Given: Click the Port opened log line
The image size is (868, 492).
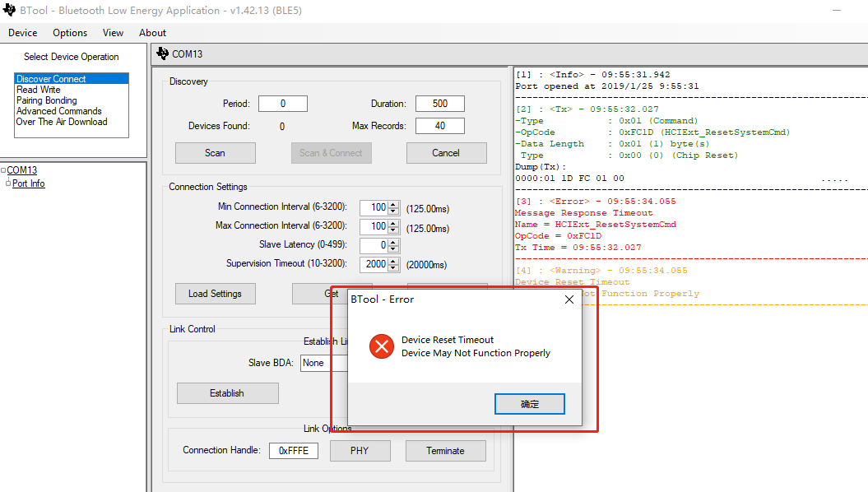Looking at the screenshot, I should point(607,86).
